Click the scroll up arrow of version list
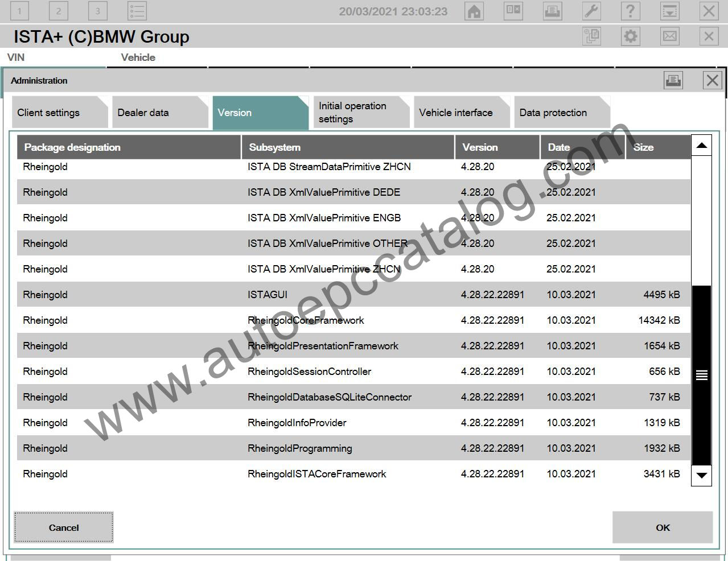The width and height of the screenshot is (728, 561). point(701,146)
